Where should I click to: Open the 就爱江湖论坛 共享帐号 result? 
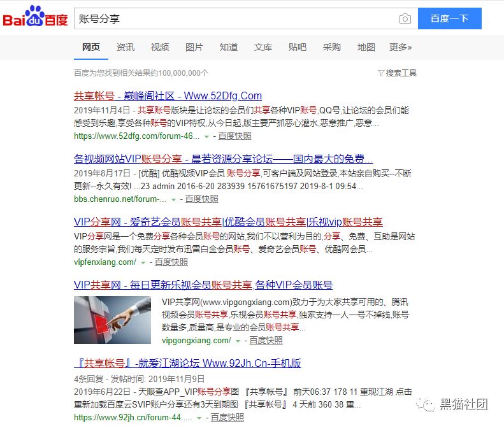[187, 363]
